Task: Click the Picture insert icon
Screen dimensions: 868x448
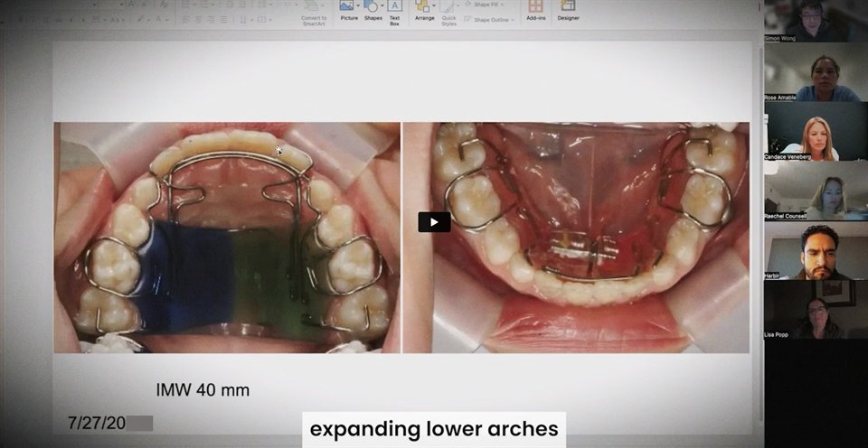Action: pos(346,6)
